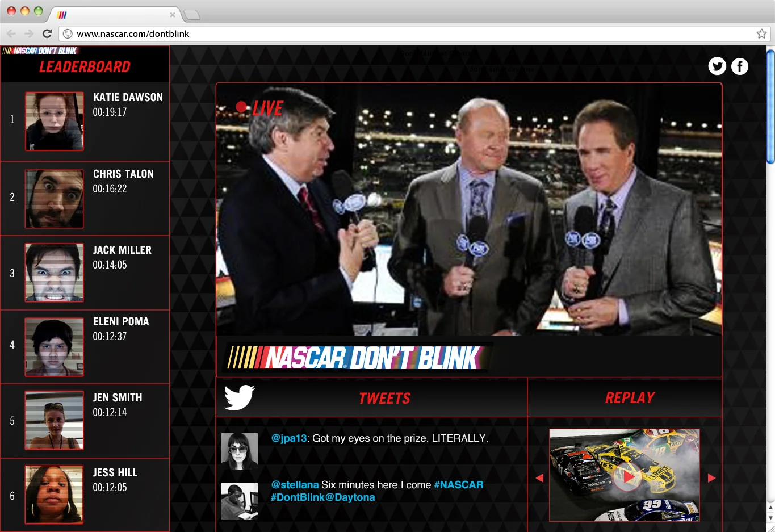Open a new browser tab
Image resolution: width=775 pixels, height=532 pixels.
click(x=192, y=15)
